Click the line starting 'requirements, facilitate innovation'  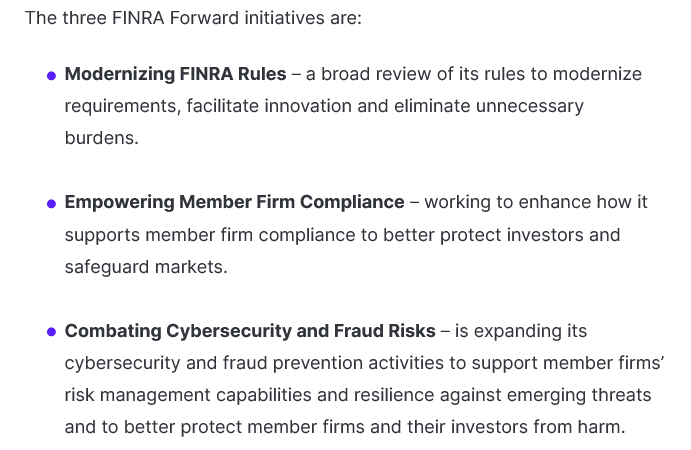[324, 106]
